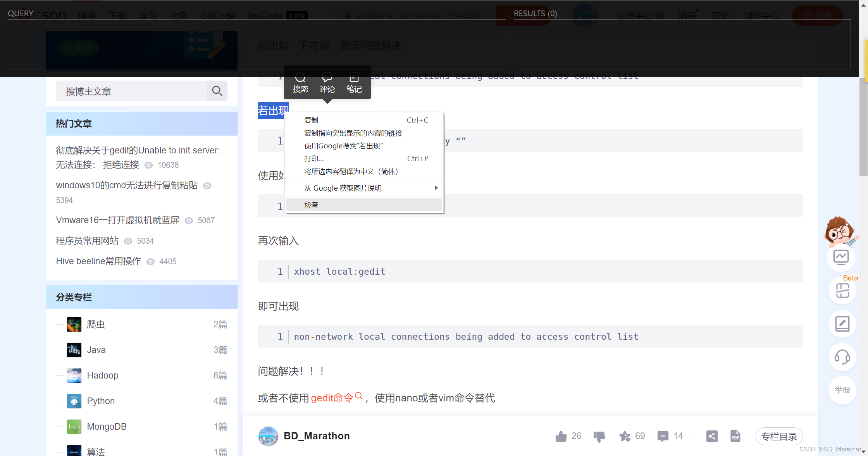Expand the 从 Google 获取图片说明 submenu arrow
This screenshot has width=868, height=456.
point(436,188)
